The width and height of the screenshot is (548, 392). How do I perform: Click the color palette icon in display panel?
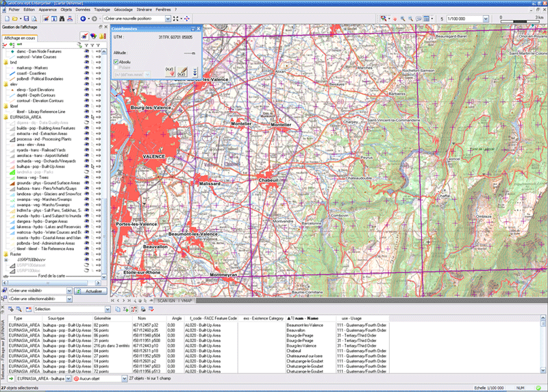click(93, 36)
